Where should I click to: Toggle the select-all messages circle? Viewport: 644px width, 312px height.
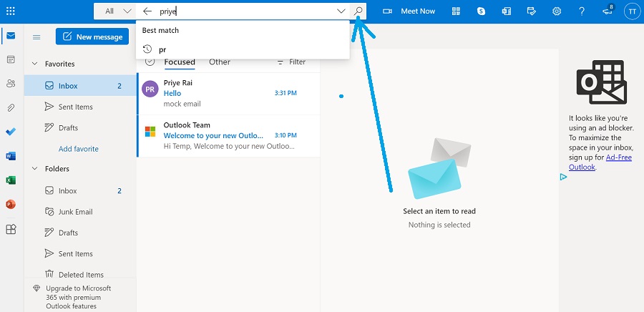150,62
